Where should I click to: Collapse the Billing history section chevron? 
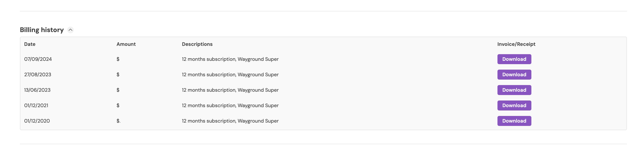point(70,30)
